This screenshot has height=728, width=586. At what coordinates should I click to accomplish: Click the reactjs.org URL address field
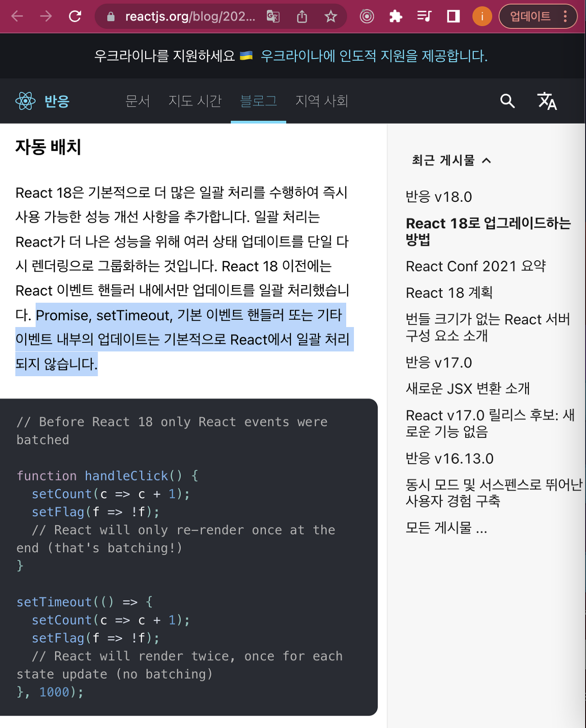190,17
